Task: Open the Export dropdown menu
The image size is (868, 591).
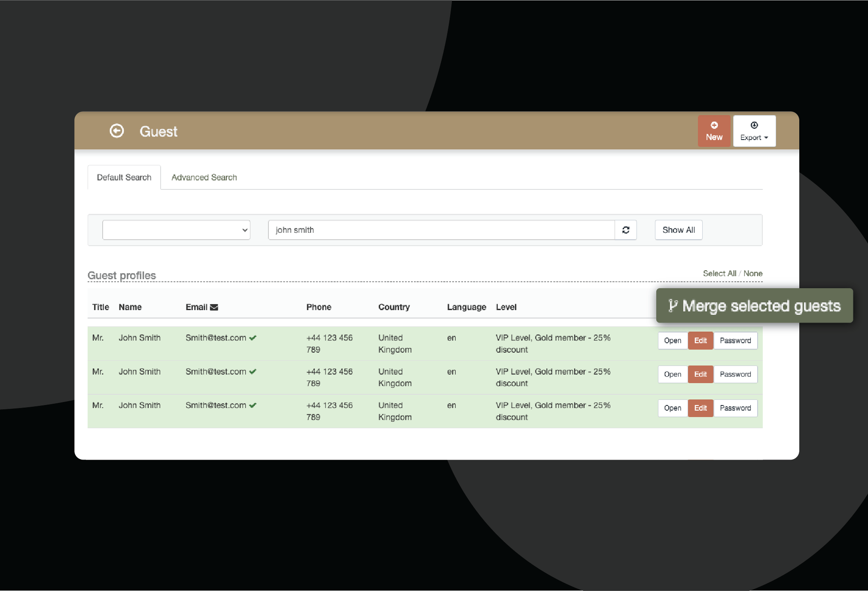Action: (x=754, y=131)
